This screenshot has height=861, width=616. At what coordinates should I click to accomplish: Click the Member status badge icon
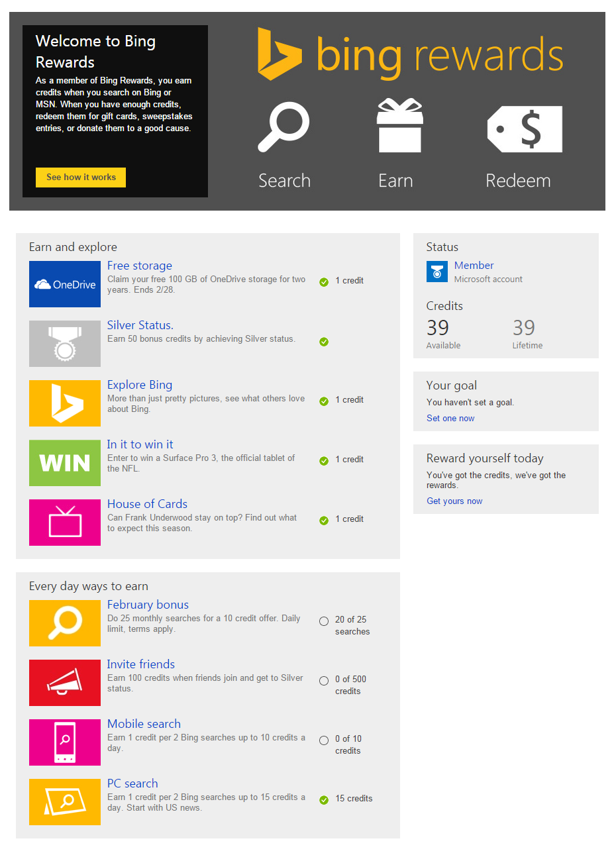(437, 272)
